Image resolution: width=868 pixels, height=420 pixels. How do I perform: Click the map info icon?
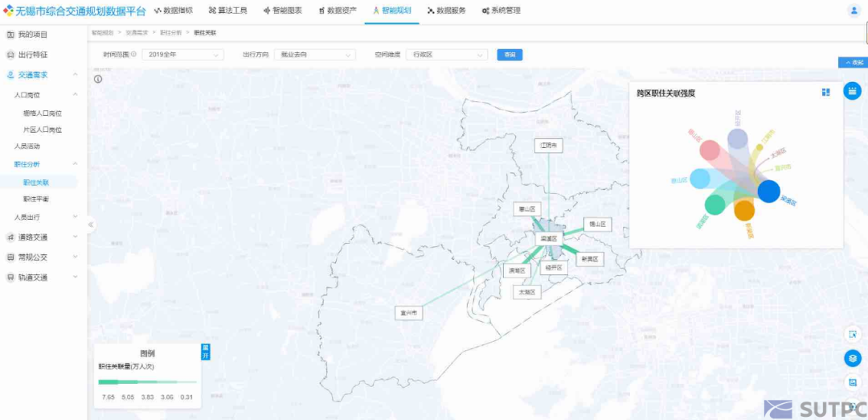tap(98, 79)
